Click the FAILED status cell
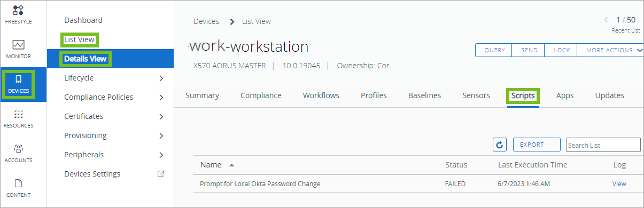The image size is (644, 208). pyautogui.click(x=455, y=184)
